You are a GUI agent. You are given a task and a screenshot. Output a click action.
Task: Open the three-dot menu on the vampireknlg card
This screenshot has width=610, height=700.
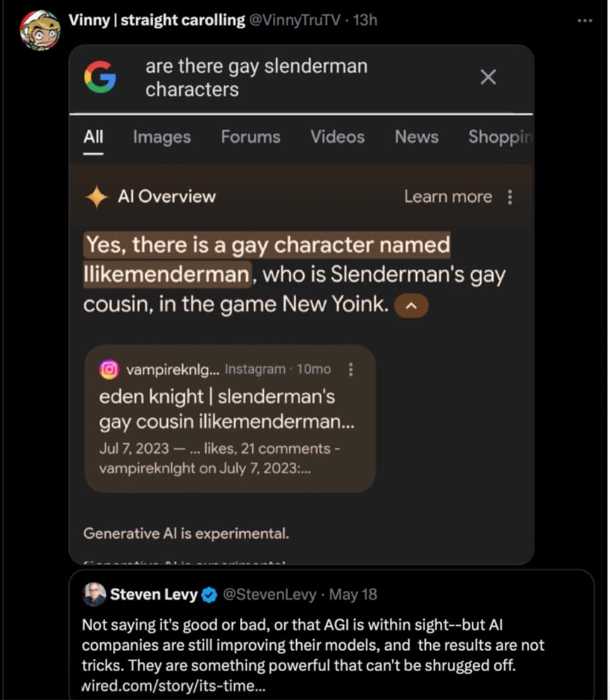tap(351, 369)
